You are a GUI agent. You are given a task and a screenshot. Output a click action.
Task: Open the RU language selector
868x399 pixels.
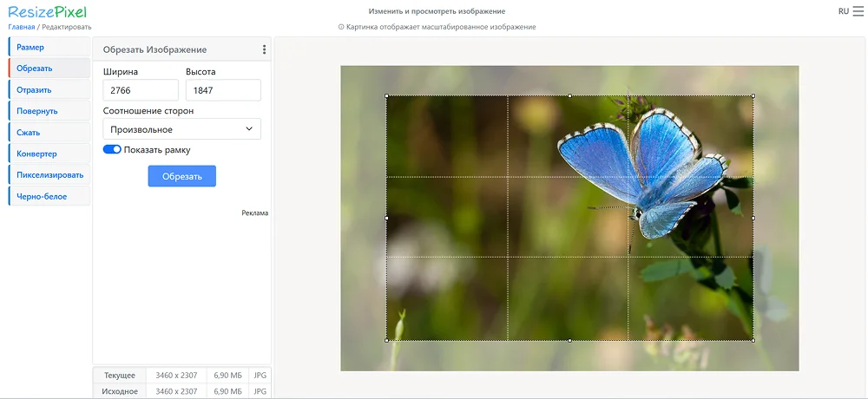(843, 11)
